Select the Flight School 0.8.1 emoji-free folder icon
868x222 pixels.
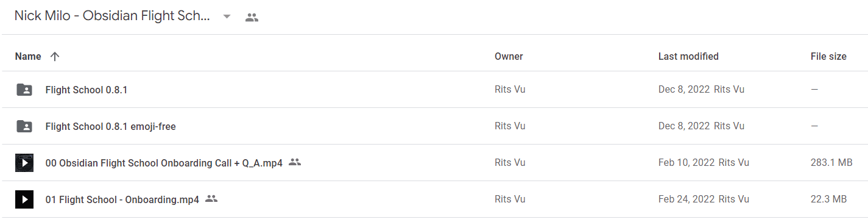[x=24, y=126]
